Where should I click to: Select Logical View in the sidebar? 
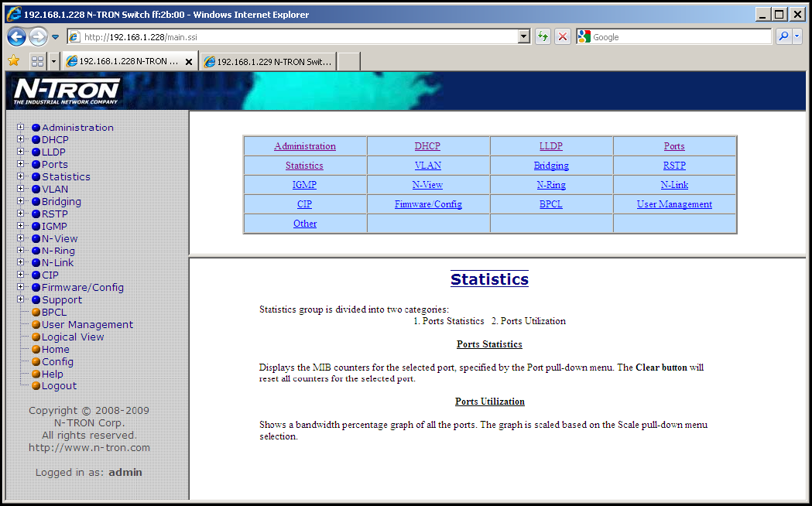pos(73,337)
